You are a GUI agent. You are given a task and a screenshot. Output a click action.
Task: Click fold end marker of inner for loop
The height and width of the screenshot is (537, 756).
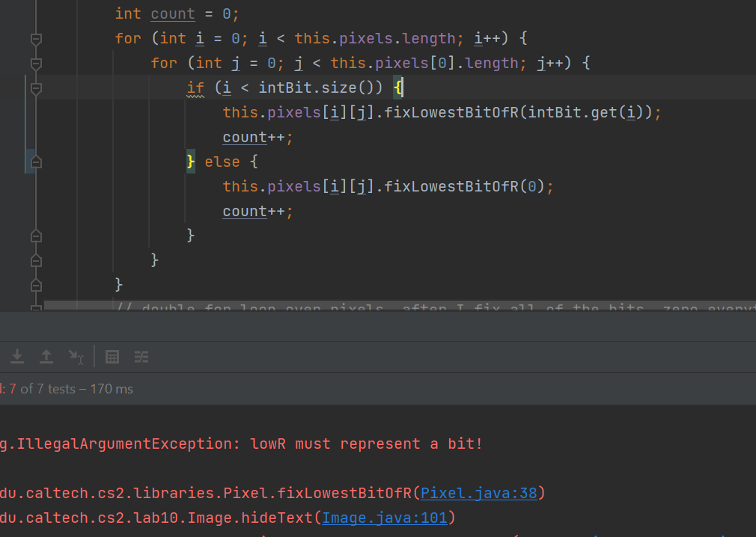[35, 260]
